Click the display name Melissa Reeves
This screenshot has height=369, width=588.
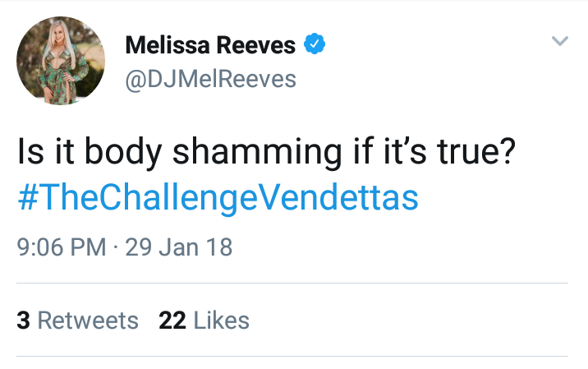coord(210,45)
